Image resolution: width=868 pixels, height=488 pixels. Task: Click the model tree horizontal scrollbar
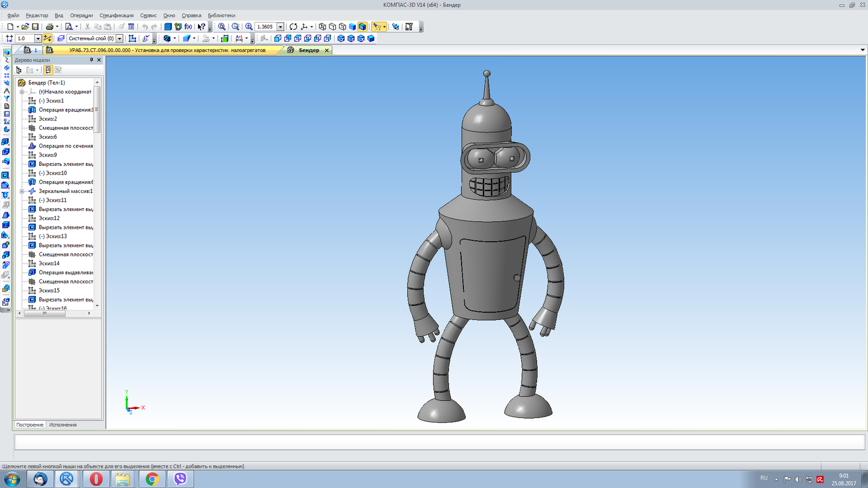point(45,313)
